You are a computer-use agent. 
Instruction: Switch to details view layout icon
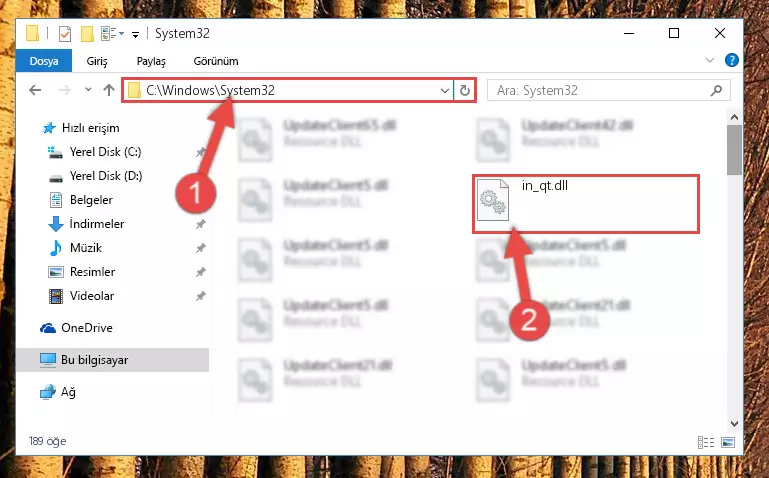tap(706, 442)
